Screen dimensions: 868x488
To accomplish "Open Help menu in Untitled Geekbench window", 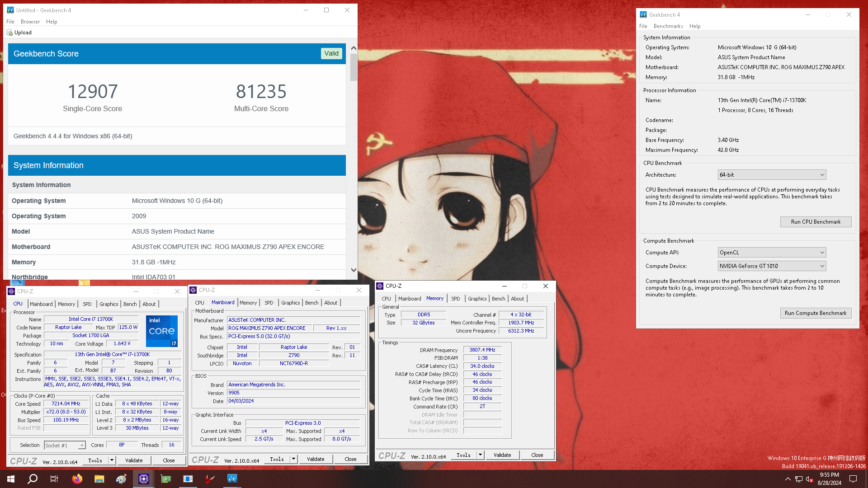I will 52,22.
